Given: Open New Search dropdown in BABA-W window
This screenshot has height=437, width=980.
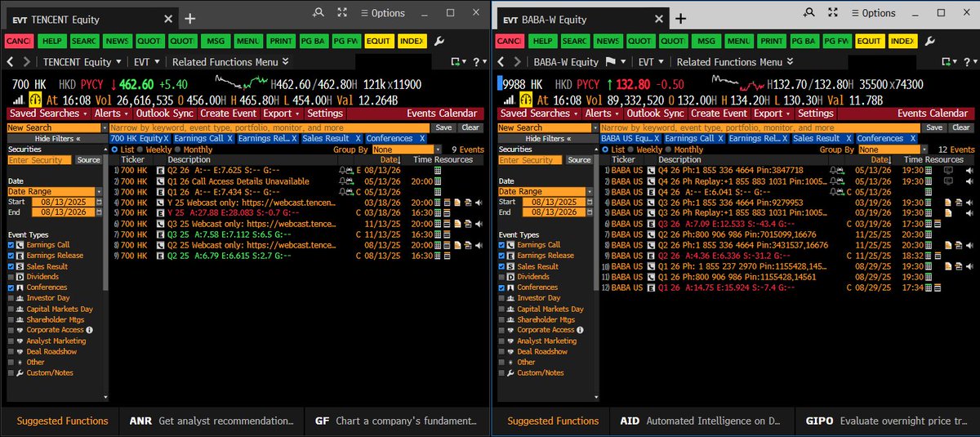Looking at the screenshot, I should (x=548, y=127).
